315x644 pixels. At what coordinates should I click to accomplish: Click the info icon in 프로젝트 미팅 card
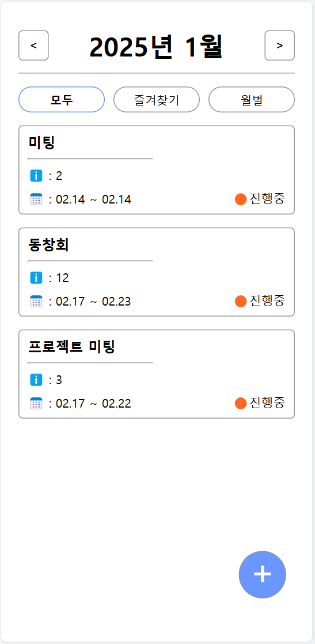36,380
